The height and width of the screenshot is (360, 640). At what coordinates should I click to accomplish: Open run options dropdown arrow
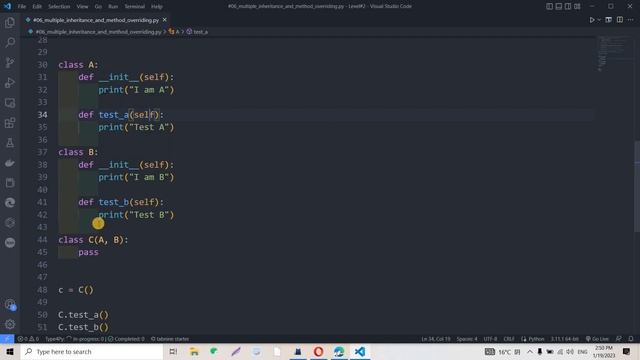coord(599,20)
